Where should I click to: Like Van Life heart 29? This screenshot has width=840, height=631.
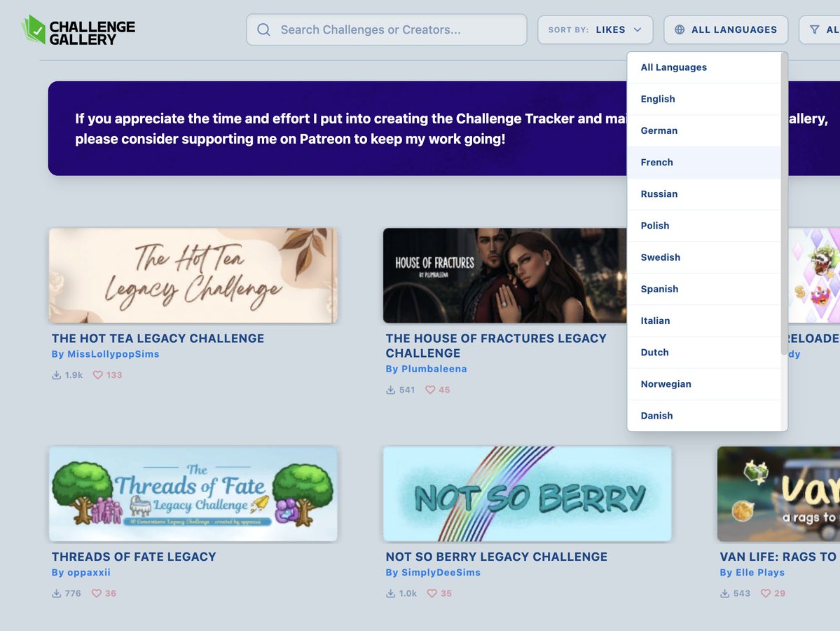pos(766,593)
